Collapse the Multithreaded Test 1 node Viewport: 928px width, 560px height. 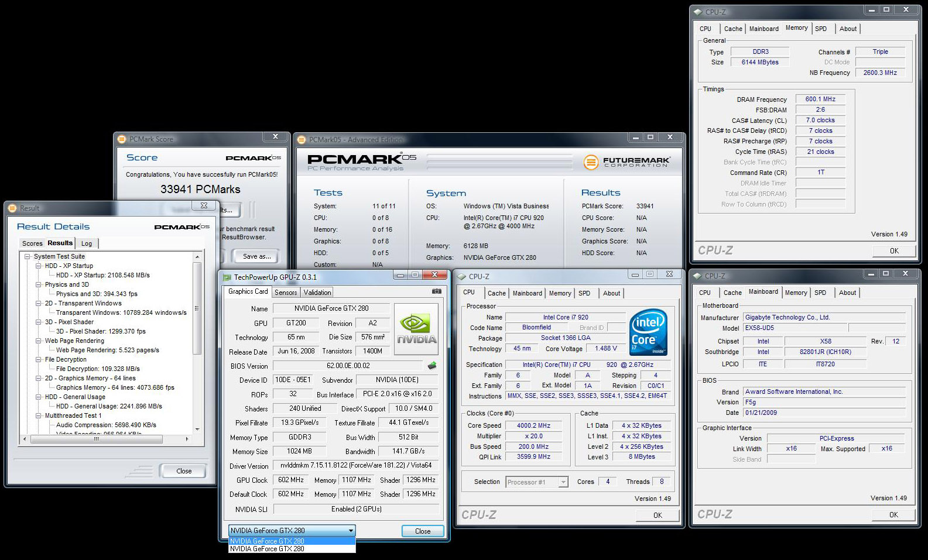(38, 415)
